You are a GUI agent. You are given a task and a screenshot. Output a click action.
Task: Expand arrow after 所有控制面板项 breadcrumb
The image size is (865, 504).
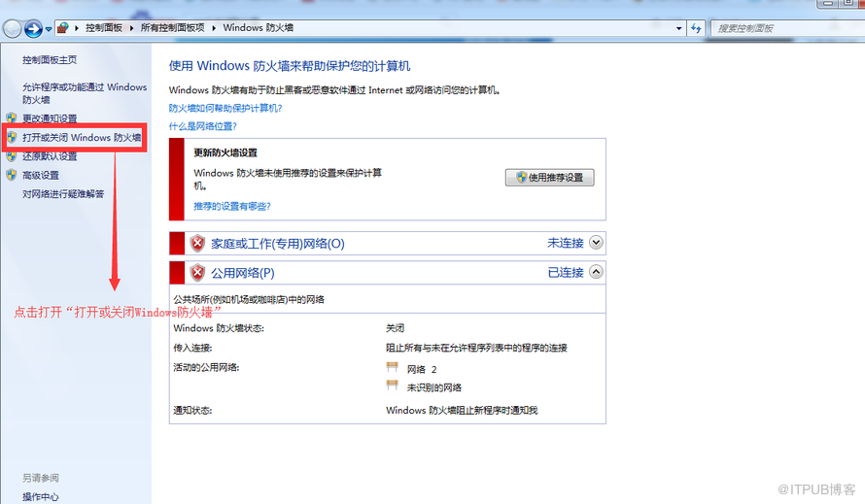(x=214, y=27)
